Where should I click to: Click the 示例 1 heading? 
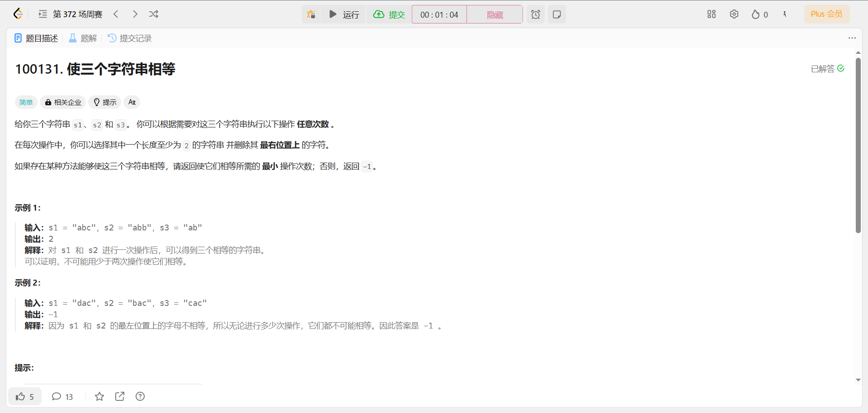tap(28, 208)
